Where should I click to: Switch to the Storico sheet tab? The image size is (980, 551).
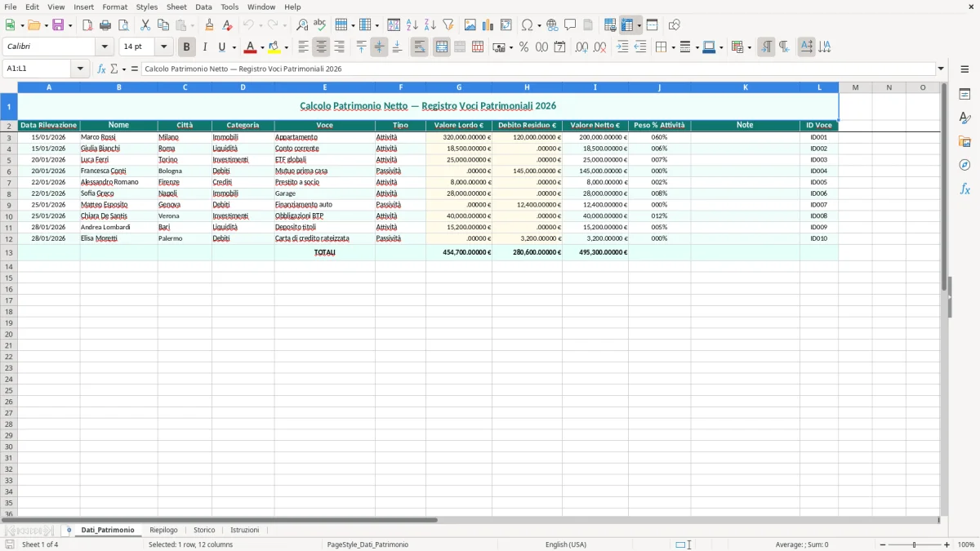click(x=204, y=531)
